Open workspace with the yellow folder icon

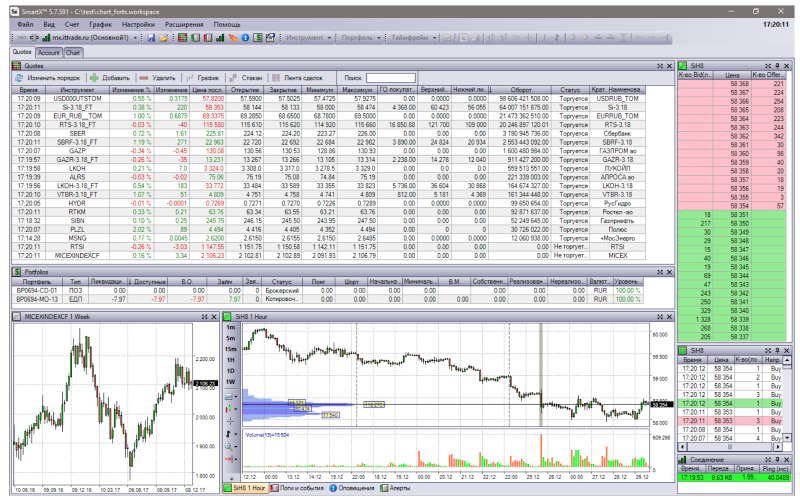tap(164, 38)
